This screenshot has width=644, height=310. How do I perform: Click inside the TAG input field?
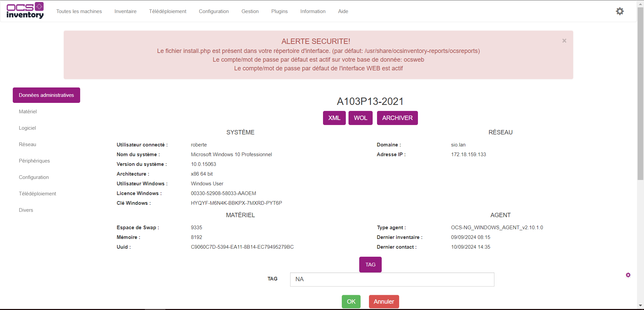(x=392, y=279)
